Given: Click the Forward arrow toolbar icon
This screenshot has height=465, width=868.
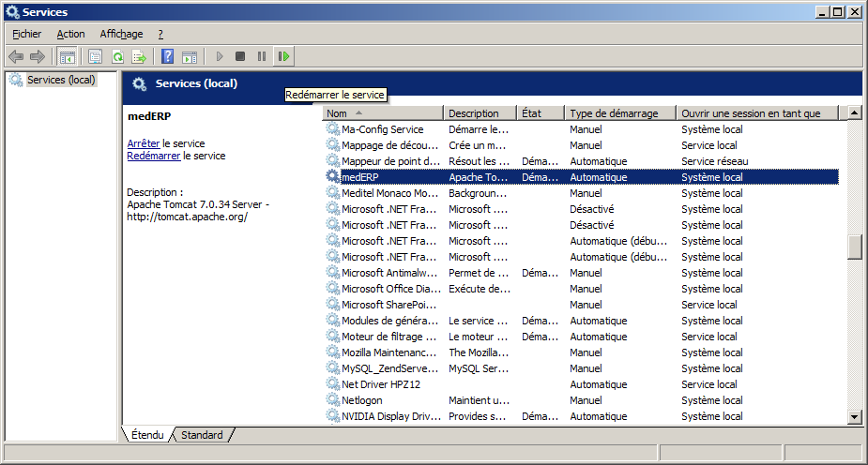Looking at the screenshot, I should pos(38,56).
